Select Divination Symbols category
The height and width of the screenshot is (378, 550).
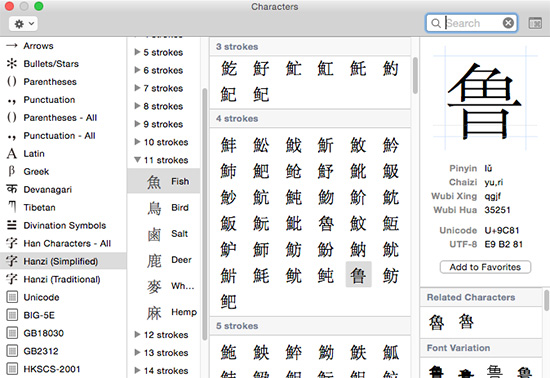[x=63, y=225]
